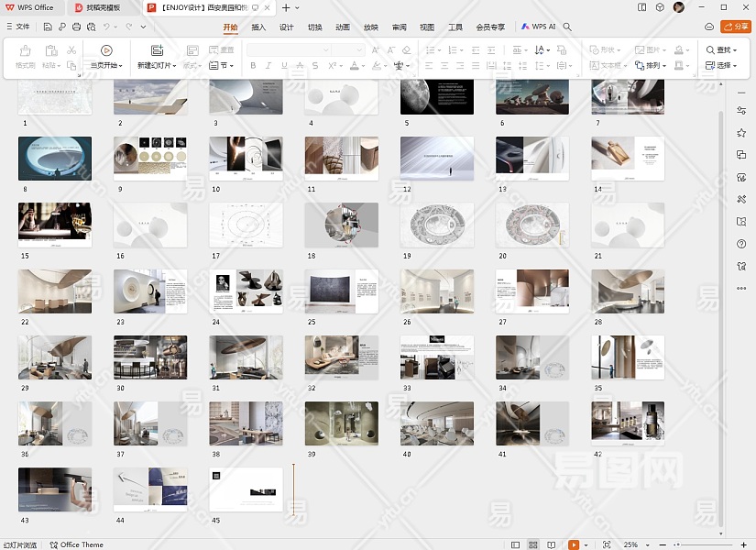Image resolution: width=756 pixels, height=550 pixels.
Task: Open WPS AI button
Action: click(539, 27)
